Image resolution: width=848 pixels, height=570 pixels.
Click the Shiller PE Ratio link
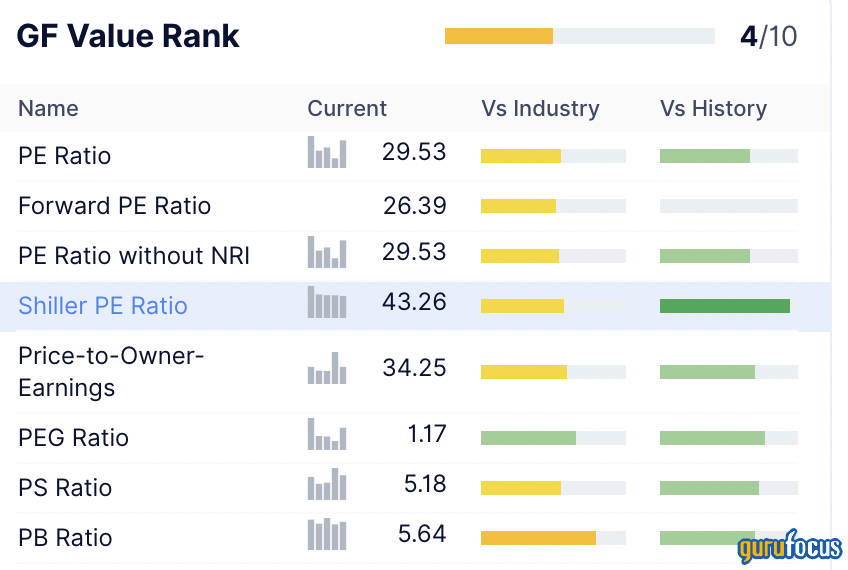click(x=103, y=306)
